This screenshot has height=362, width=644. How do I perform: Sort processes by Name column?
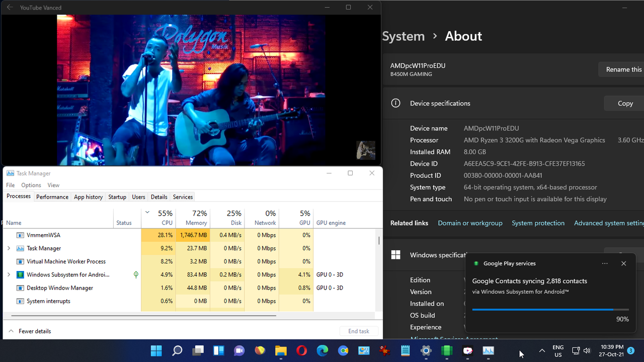58,218
